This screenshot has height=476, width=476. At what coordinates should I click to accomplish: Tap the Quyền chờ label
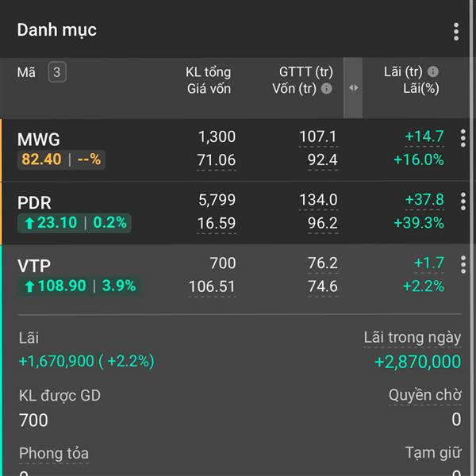tap(424, 395)
